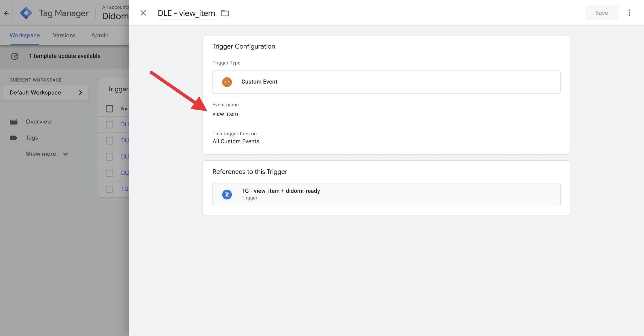Click the blue trigger group icon in References
The height and width of the screenshot is (336, 644).
click(227, 194)
